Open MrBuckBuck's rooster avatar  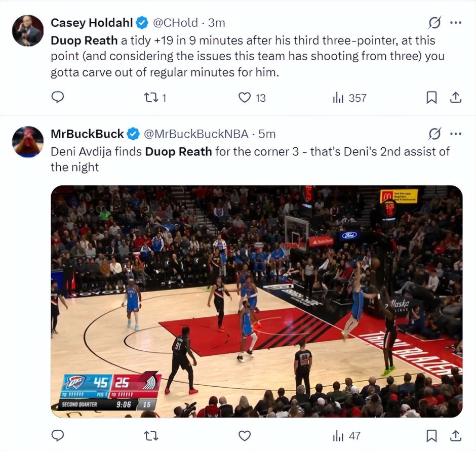click(x=28, y=142)
